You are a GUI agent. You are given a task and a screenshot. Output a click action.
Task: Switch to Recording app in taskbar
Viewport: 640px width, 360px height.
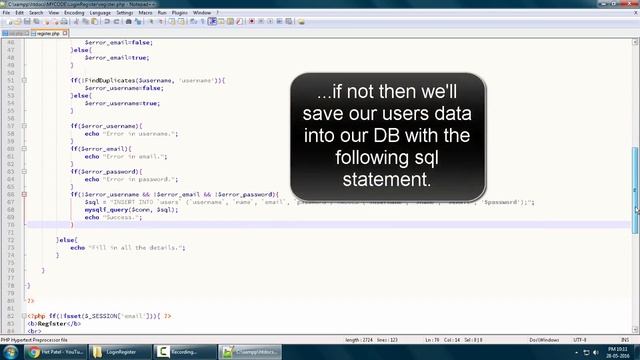[x=185, y=352]
